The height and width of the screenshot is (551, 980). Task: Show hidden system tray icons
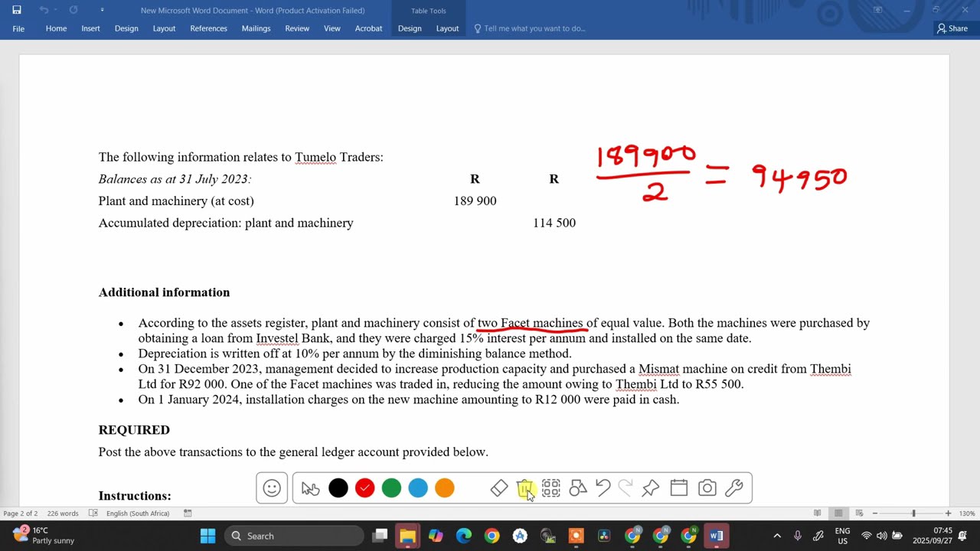pyautogui.click(x=777, y=536)
